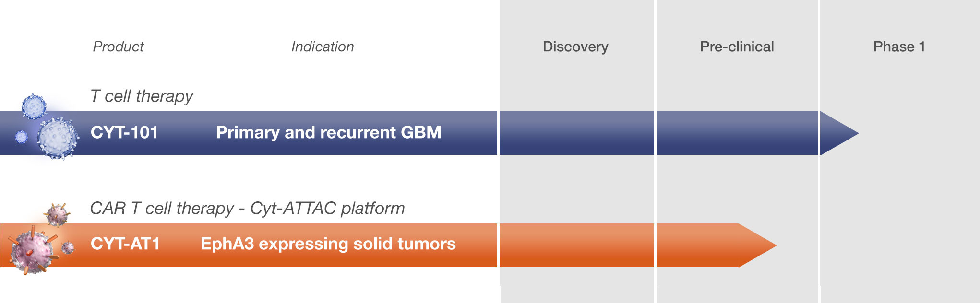Click the small CAR T cell above the orange bar
This screenshot has width=980, height=303.
(58, 213)
